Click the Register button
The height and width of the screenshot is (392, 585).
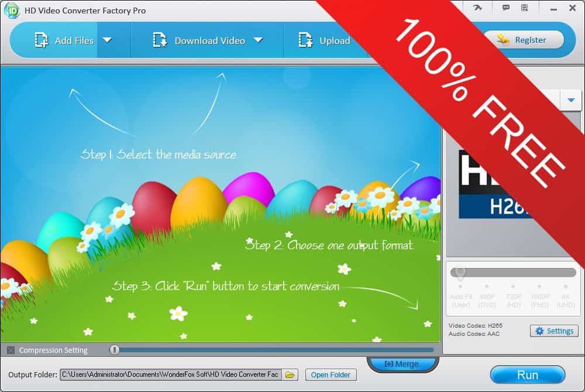coord(524,40)
